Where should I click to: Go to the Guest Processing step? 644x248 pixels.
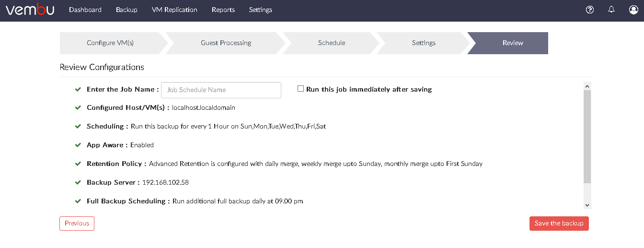226,43
